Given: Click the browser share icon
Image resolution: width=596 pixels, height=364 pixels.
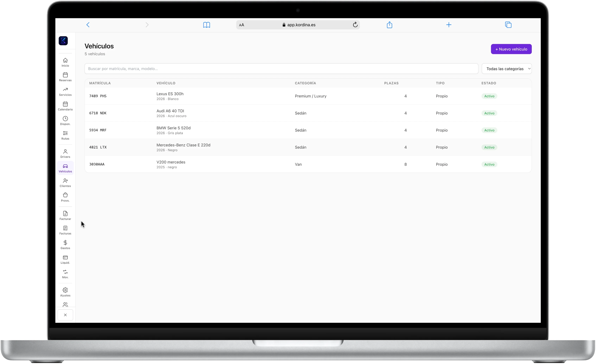Looking at the screenshot, I should tap(389, 25).
